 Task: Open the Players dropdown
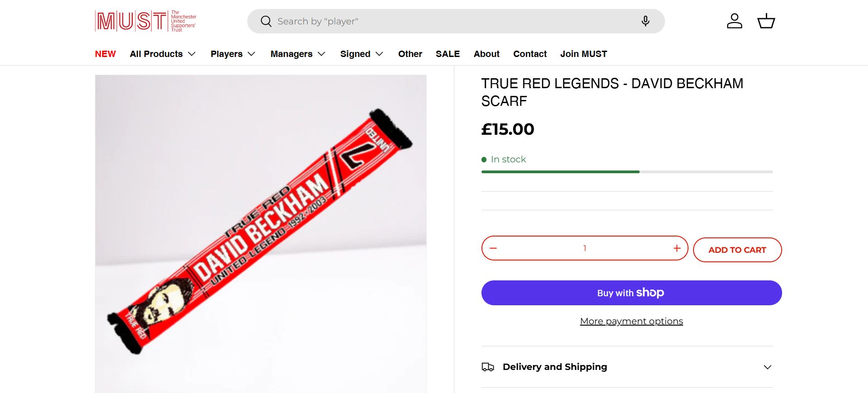click(x=233, y=54)
